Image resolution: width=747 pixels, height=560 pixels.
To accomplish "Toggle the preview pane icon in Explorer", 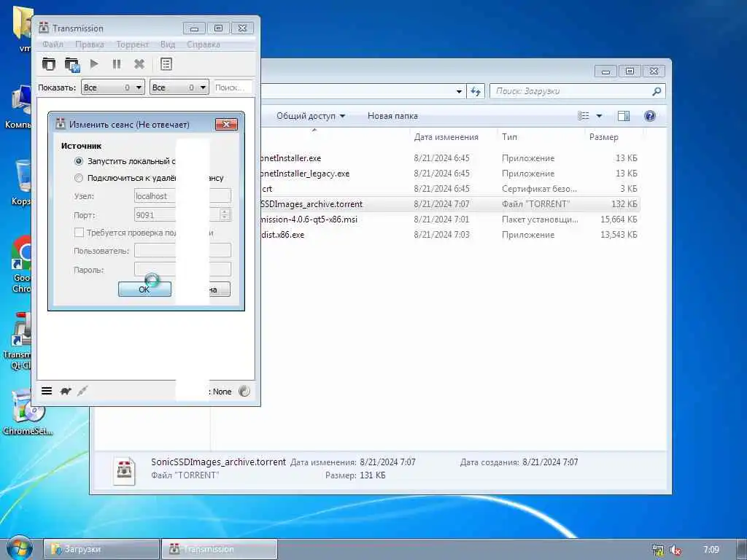I will click(x=624, y=116).
